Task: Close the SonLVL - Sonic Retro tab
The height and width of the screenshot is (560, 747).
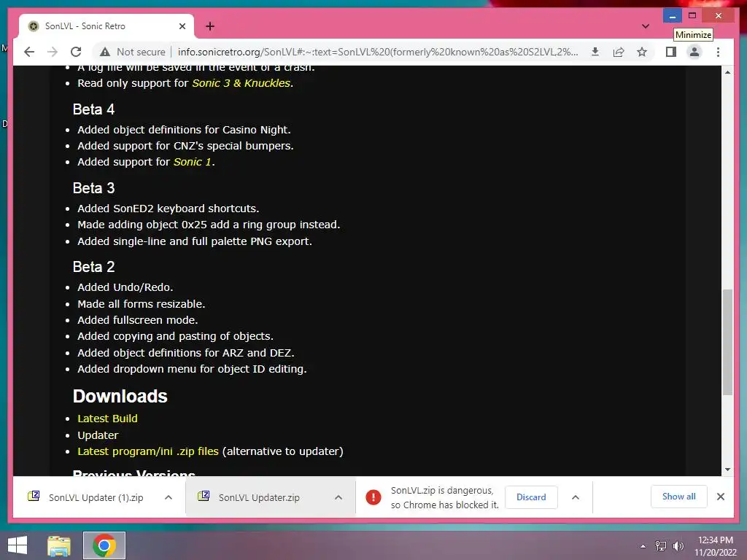Action: coord(182,26)
